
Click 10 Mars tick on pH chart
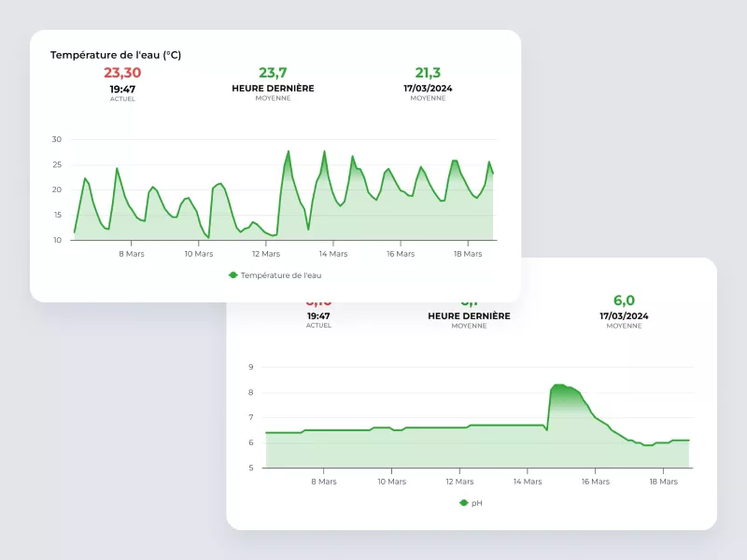pyautogui.click(x=391, y=482)
